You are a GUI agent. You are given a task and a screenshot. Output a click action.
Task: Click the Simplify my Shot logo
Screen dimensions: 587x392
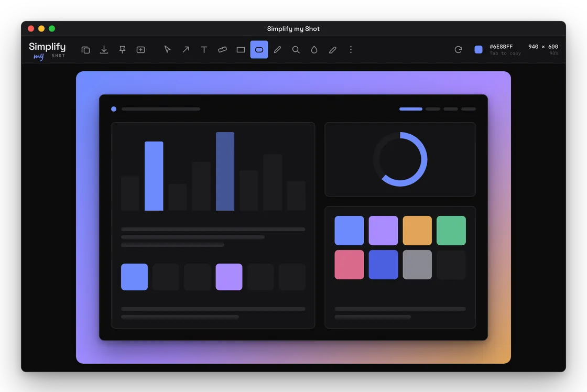point(47,50)
